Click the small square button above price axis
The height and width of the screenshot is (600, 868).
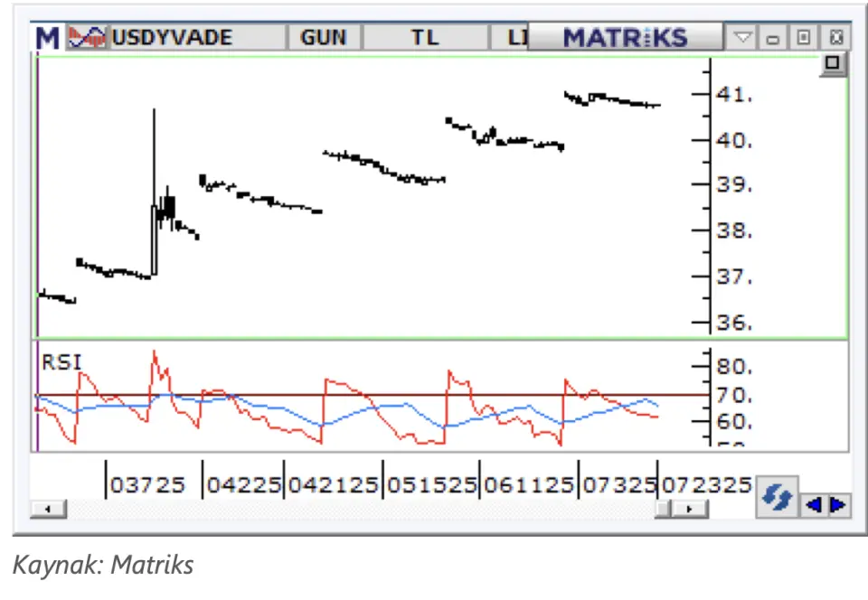point(832,64)
